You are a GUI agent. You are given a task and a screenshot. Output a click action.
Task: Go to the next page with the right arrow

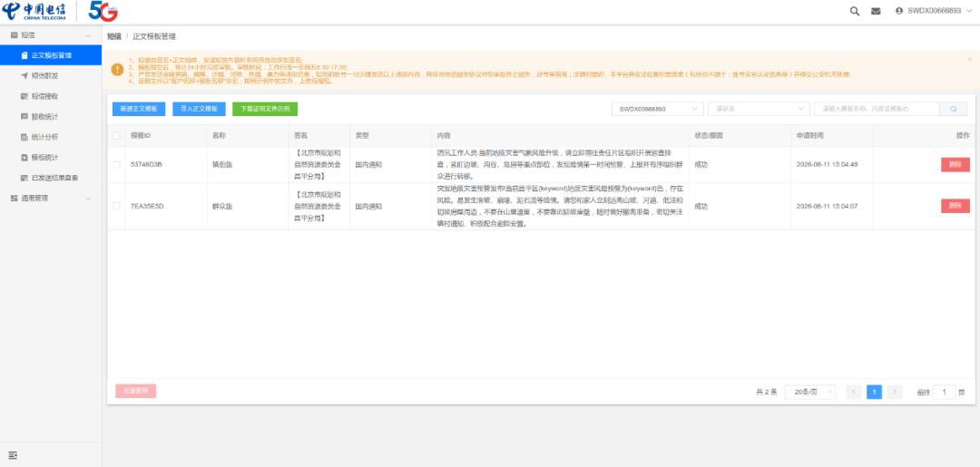pyautogui.click(x=895, y=392)
